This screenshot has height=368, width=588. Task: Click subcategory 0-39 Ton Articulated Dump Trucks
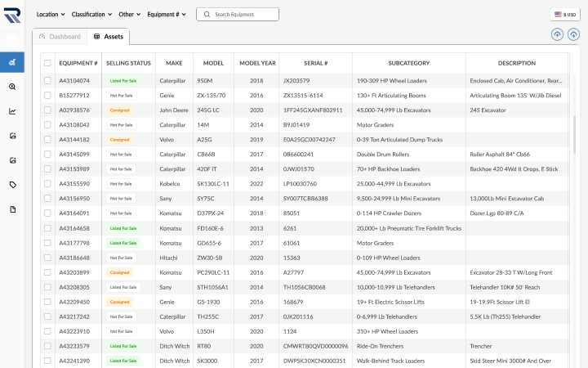(399, 139)
